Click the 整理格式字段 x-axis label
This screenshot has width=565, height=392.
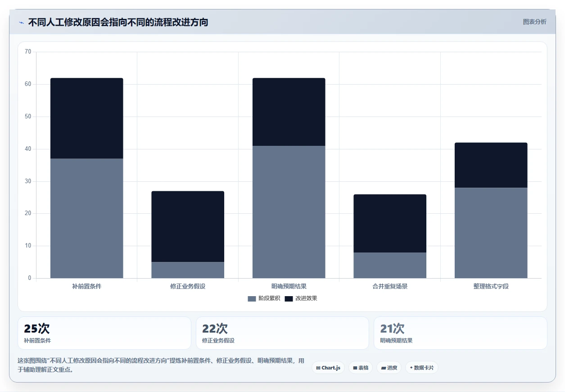pyautogui.click(x=491, y=286)
